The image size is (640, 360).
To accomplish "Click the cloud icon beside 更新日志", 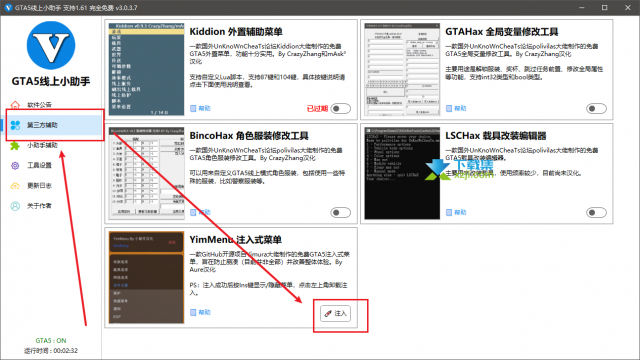I will coord(15,186).
